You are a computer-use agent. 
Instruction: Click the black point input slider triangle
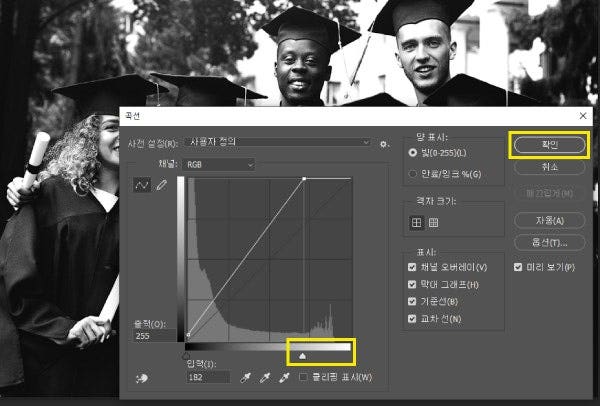point(186,356)
